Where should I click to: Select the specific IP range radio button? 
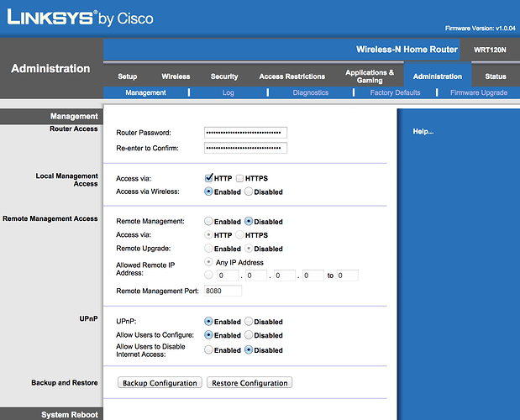point(208,275)
